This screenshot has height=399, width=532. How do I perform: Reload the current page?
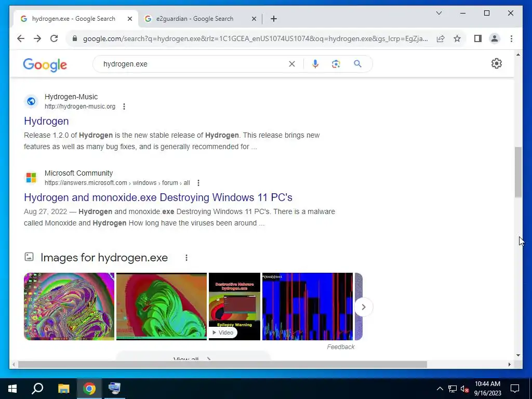pos(54,38)
